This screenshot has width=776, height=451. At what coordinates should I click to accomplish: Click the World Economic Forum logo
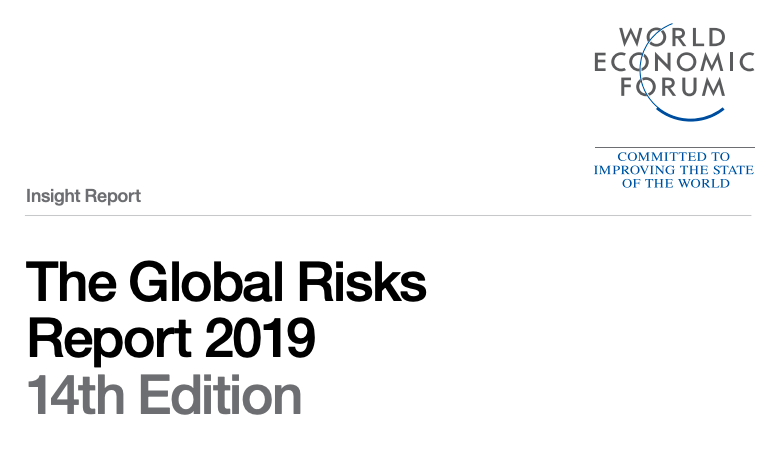674,72
